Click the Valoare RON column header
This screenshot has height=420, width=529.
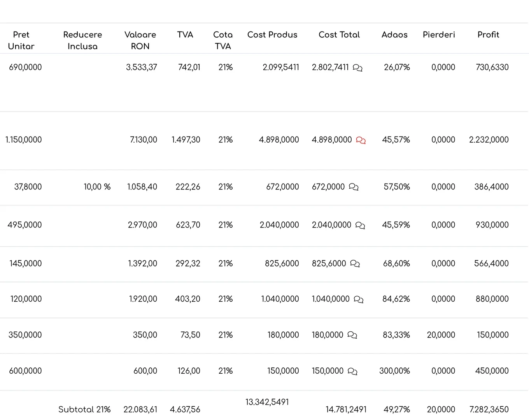coord(140,40)
